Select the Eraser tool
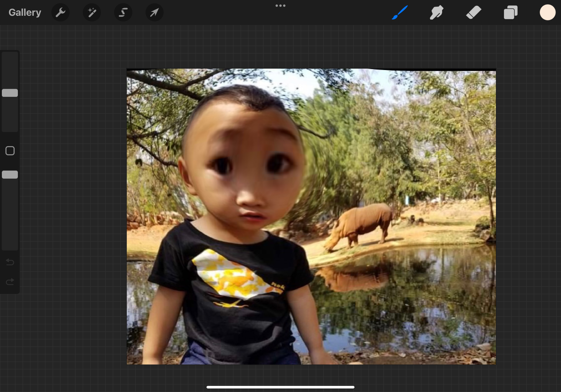The width and height of the screenshot is (561, 392). (x=474, y=12)
